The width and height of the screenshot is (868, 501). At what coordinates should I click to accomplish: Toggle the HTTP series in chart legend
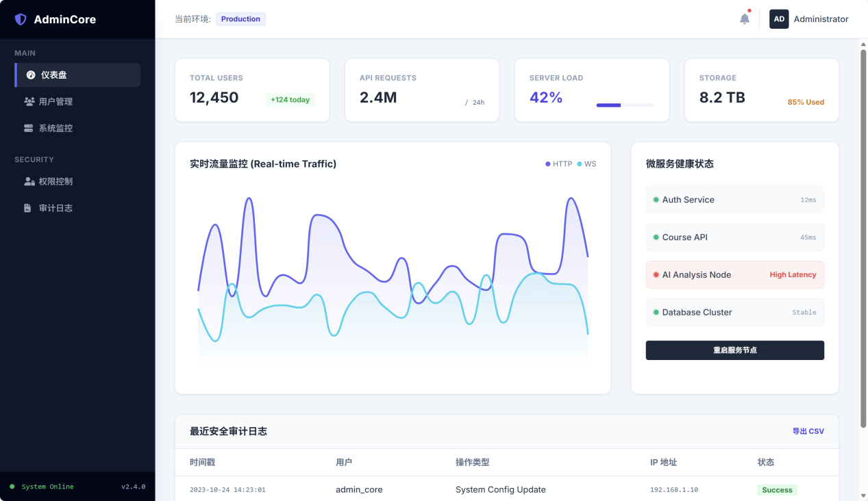click(x=558, y=164)
